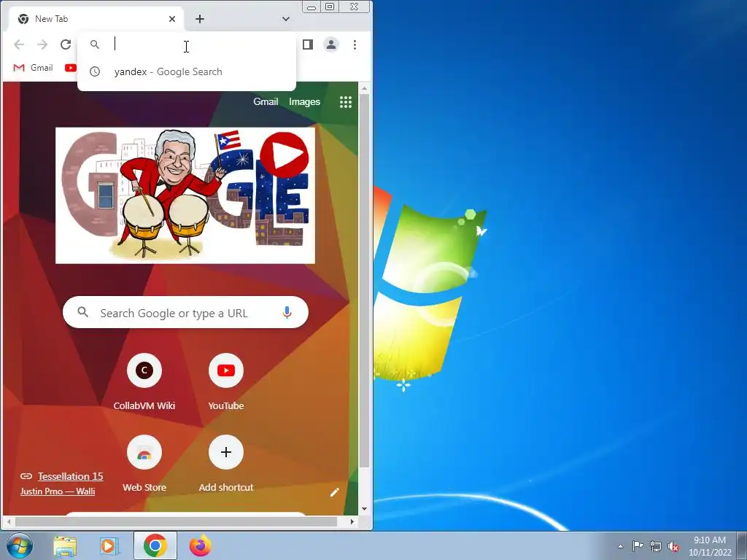Click the address bar search magnifier icon
The width and height of the screenshot is (747, 560).
coord(95,44)
